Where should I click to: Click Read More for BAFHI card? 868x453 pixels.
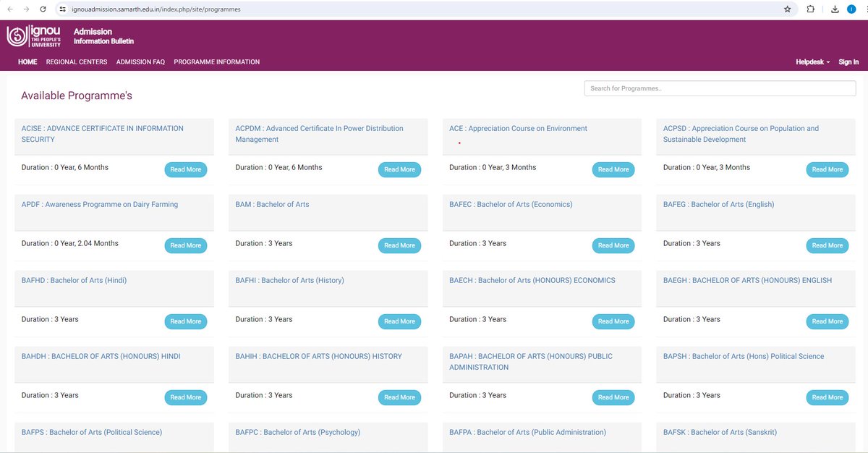pos(400,321)
